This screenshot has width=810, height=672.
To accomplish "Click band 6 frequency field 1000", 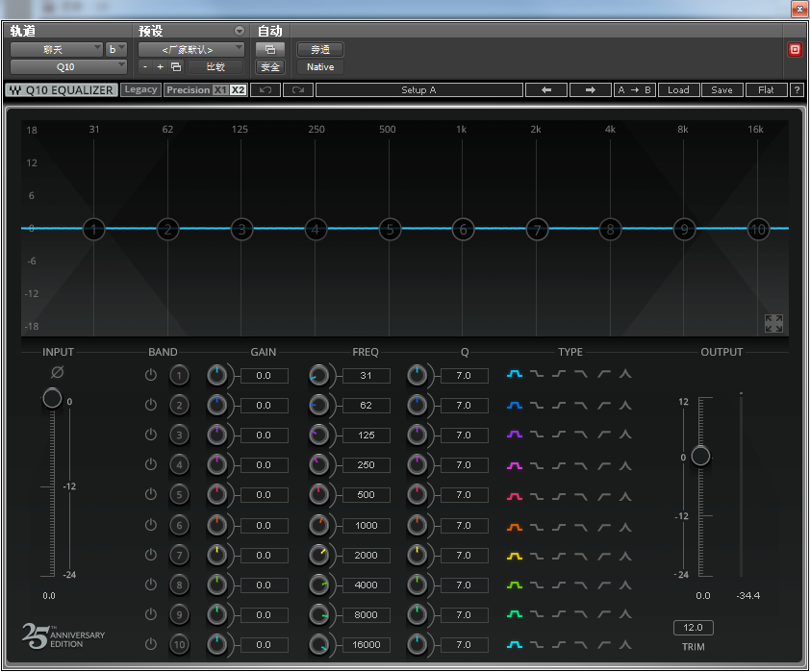I will coord(367,526).
